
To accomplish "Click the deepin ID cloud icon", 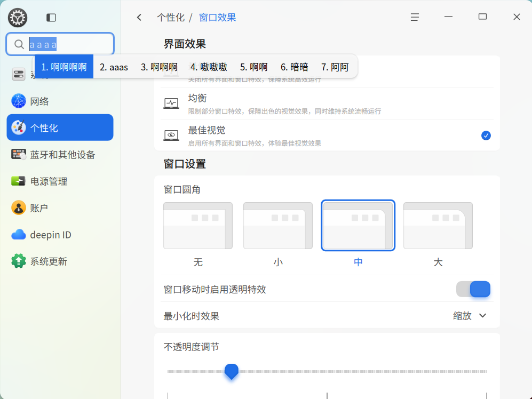I will point(19,235).
